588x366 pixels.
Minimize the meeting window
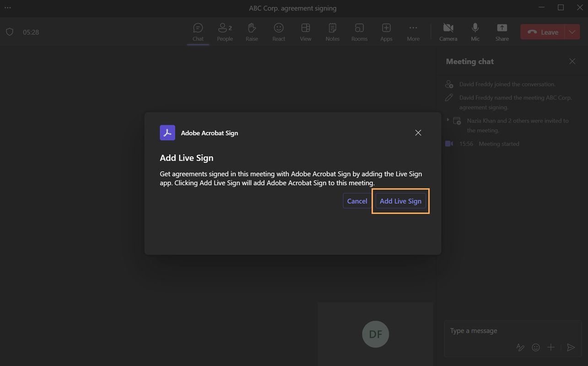pos(542,8)
